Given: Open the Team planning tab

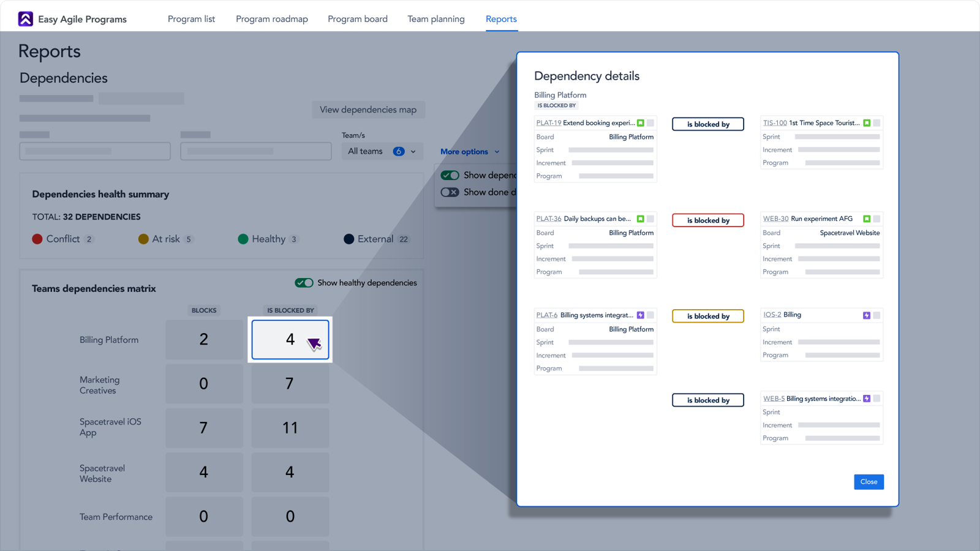Looking at the screenshot, I should pos(436,19).
